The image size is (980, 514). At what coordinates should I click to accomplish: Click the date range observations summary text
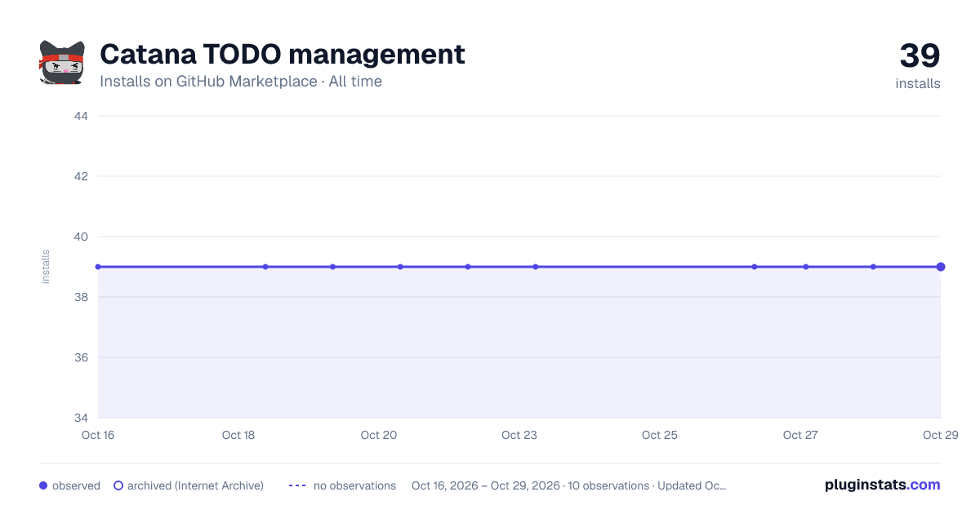(568, 485)
